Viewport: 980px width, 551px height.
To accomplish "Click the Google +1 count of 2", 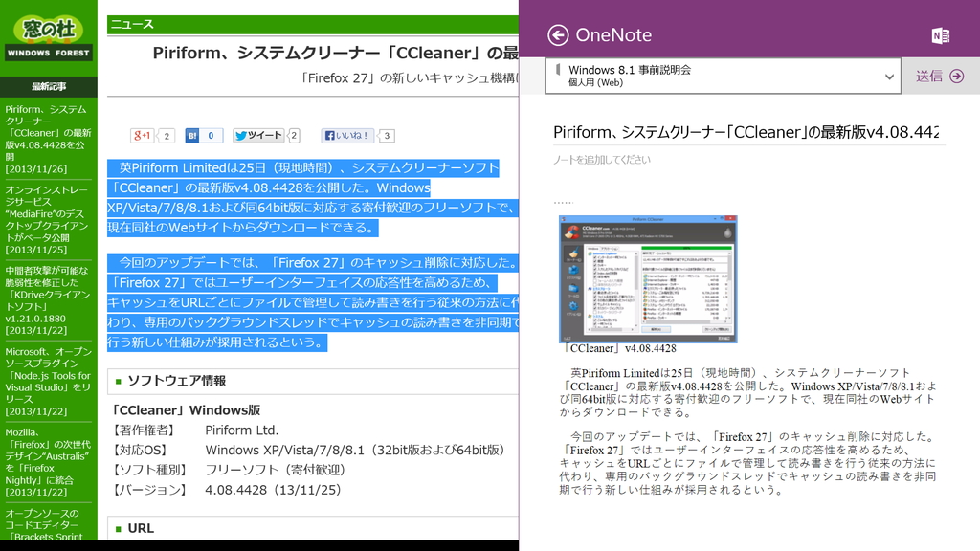I will click(x=167, y=136).
